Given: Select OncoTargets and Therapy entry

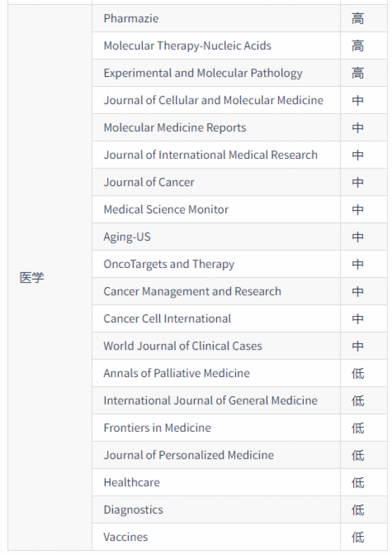Looking at the screenshot, I should coord(168,264).
